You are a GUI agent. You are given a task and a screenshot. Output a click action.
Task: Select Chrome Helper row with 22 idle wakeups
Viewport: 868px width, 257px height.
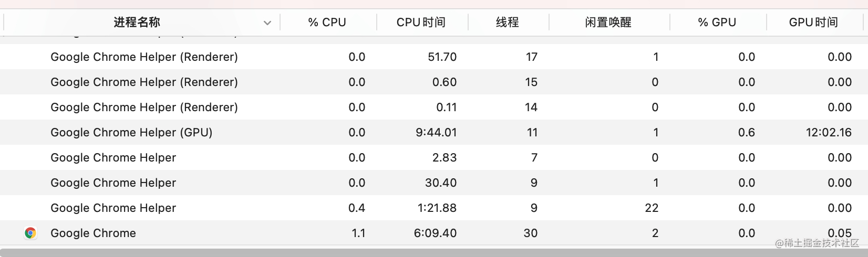434,208
